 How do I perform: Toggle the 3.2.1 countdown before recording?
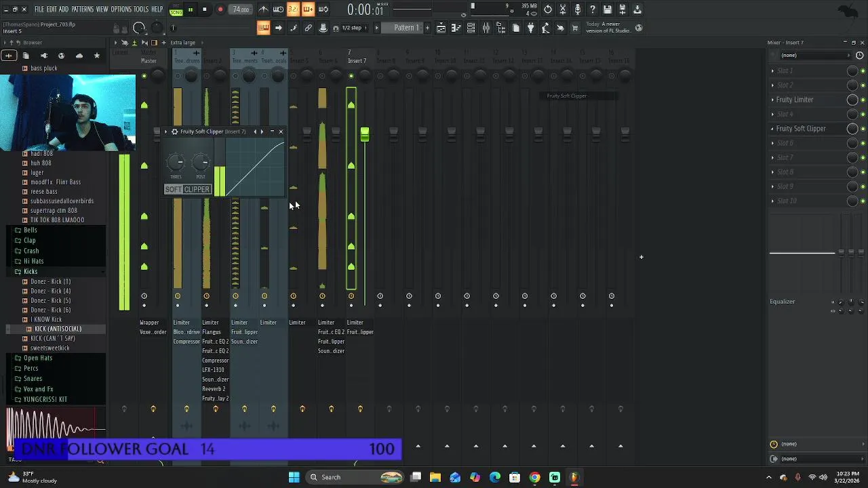click(293, 9)
